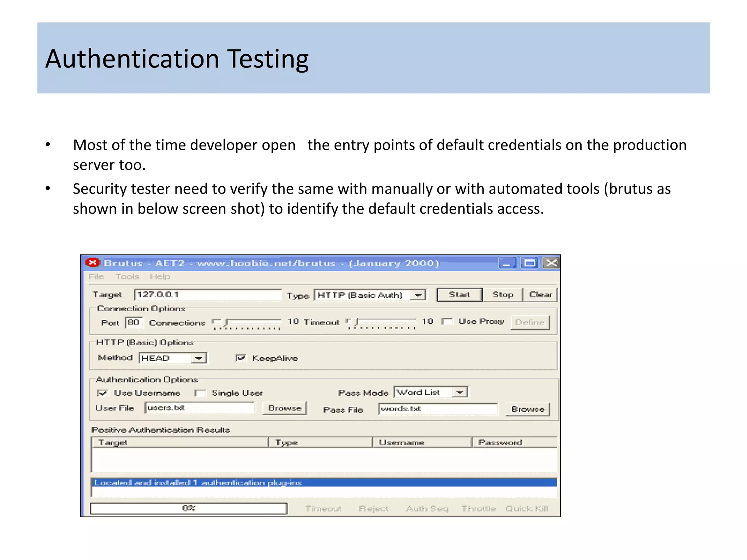747x560 pixels.
Task: Open the Tools menu
Action: click(x=127, y=276)
